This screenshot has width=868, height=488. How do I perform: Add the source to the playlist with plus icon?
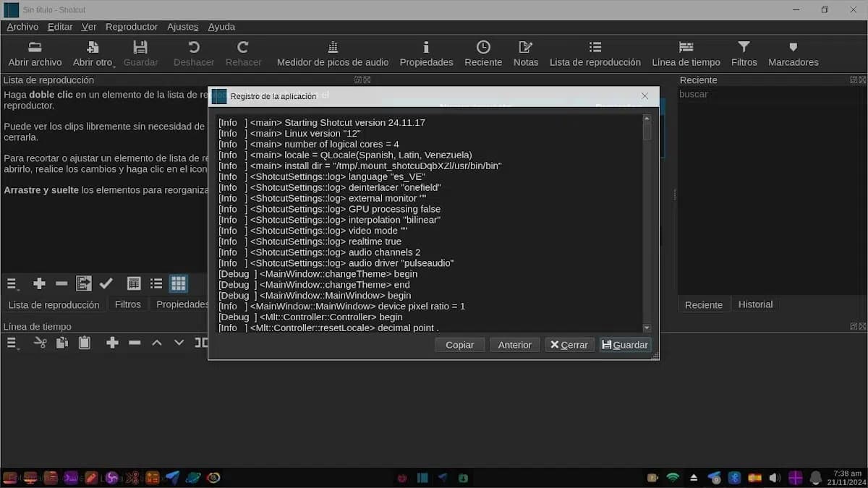tap(40, 283)
